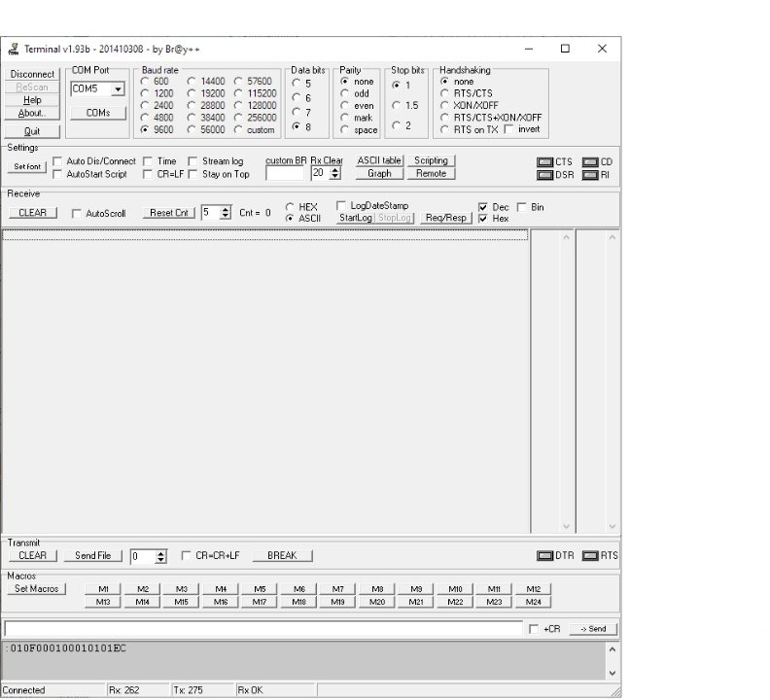
Task: Increase the Transmit delay spinner
Action: tap(161, 553)
